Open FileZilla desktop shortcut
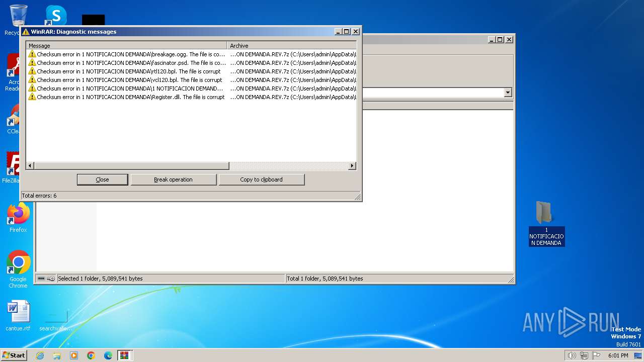Image resolution: width=644 pixels, height=362 pixels. 12,167
